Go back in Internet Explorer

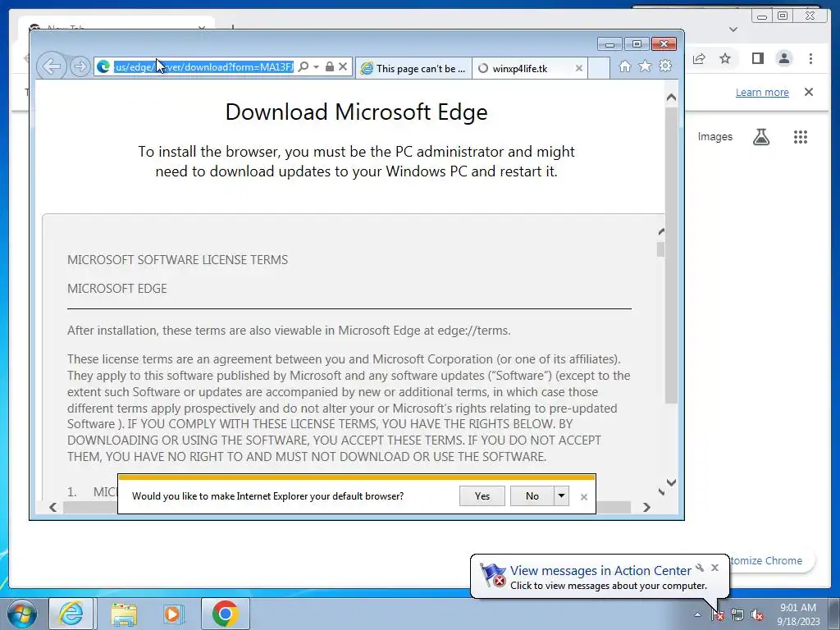pyautogui.click(x=52, y=67)
